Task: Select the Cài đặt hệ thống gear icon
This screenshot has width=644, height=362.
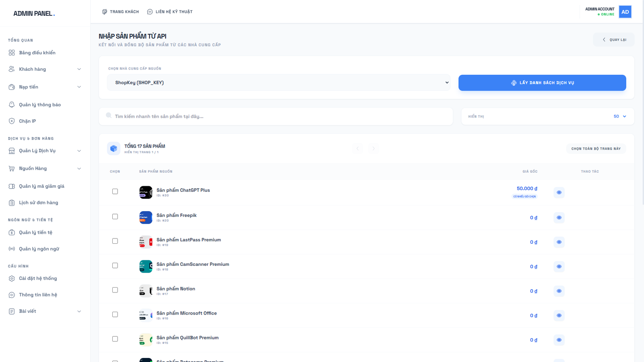Action: coord(12,278)
